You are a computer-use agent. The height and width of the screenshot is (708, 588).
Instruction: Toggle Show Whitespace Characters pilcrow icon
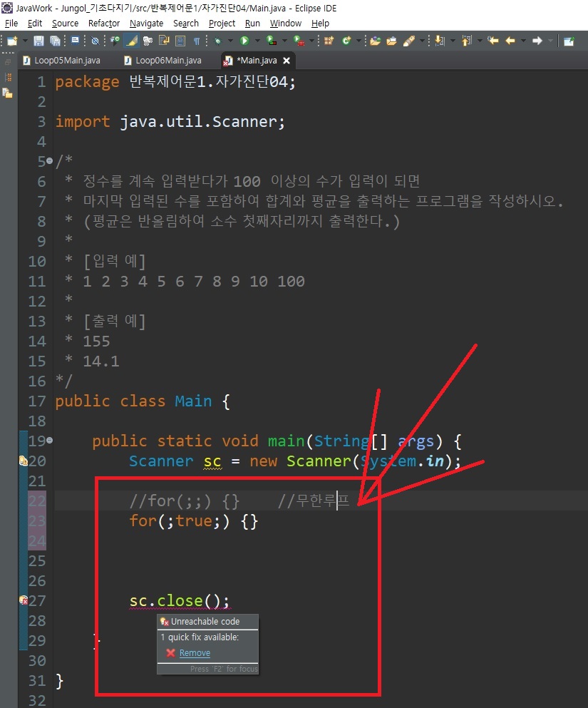pyautogui.click(x=197, y=41)
